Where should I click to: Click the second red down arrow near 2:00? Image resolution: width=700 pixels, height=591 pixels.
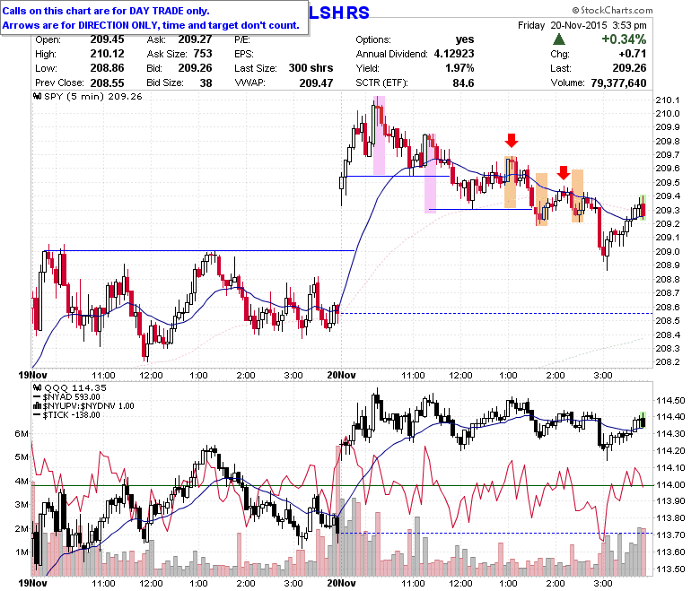point(564,172)
